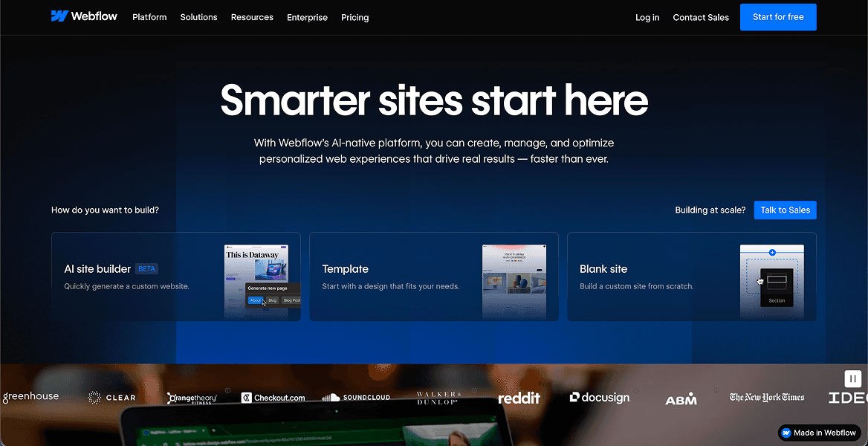Click Contact Sales link
The image size is (868, 446).
tap(701, 17)
